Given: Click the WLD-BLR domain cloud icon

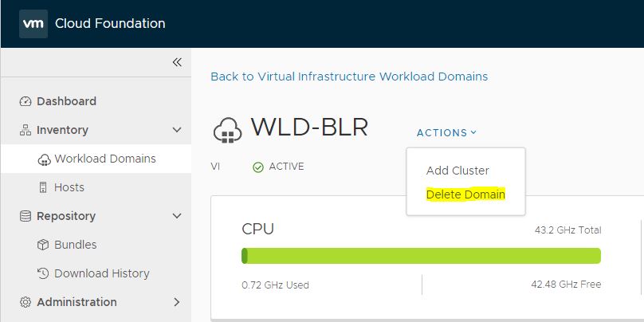Looking at the screenshot, I should click(x=226, y=130).
